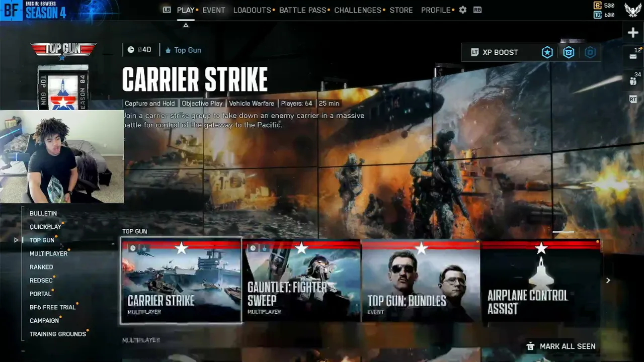Click the webcam overlay video
The width and height of the screenshot is (644, 362).
[62, 156]
